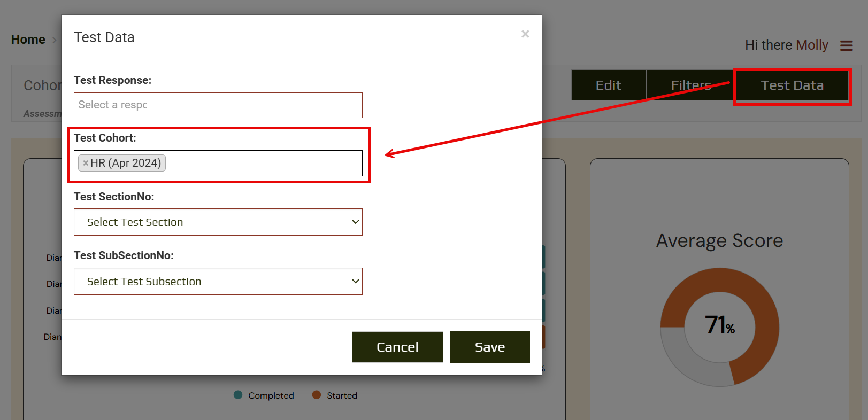The width and height of the screenshot is (868, 420).
Task: Click the 71% value in the chart
Action: tap(719, 325)
